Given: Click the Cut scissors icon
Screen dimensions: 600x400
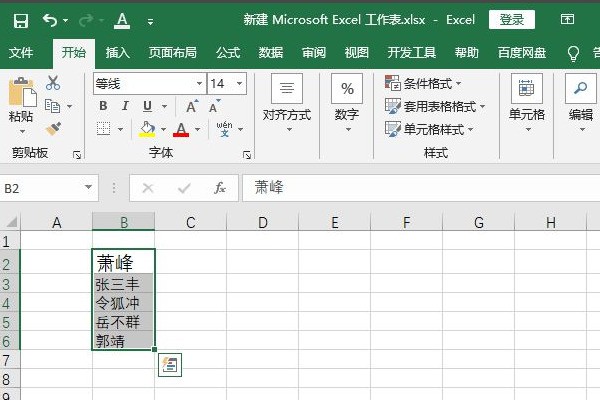Looking at the screenshot, I should [x=53, y=83].
